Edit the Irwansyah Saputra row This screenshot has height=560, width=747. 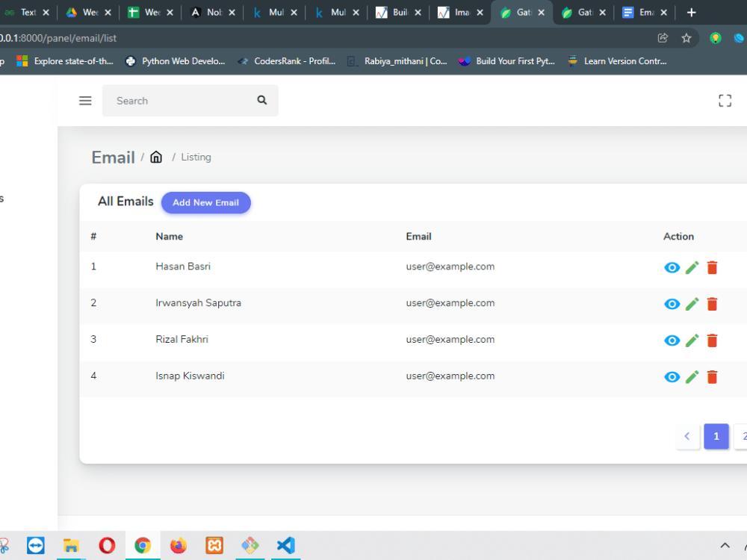pos(692,304)
